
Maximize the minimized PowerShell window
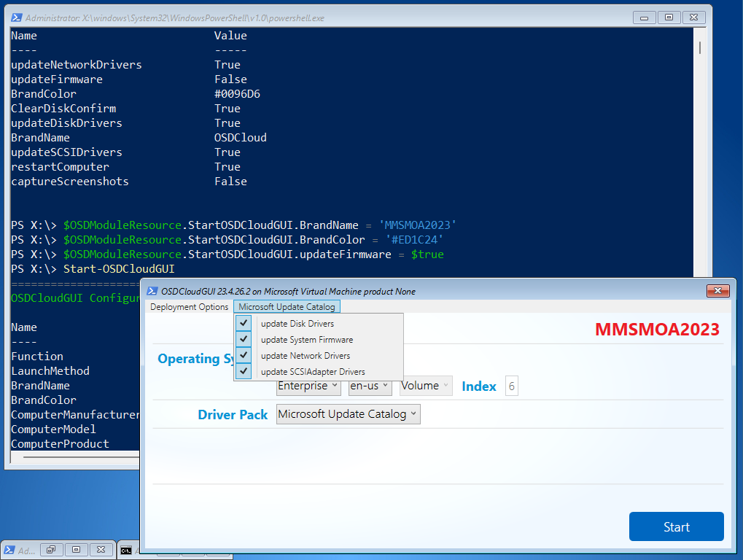77,550
